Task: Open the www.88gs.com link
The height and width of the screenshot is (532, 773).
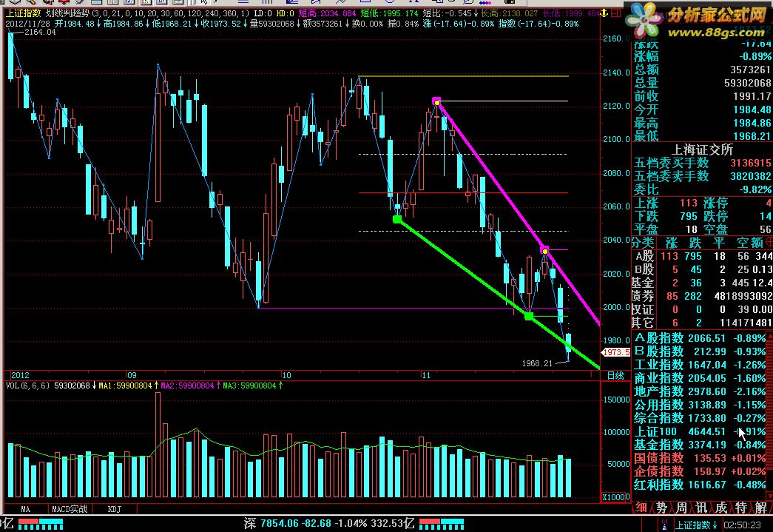Action: point(715,33)
